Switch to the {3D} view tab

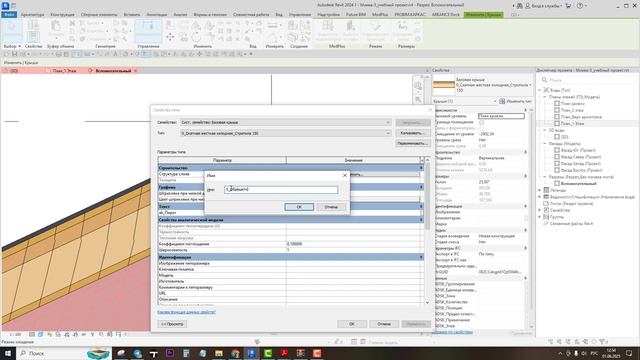point(14,71)
